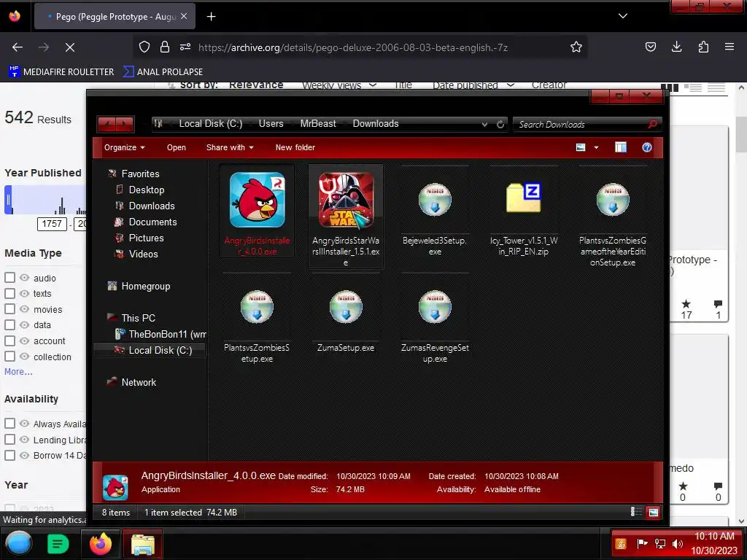Click the 1757 year input box
This screenshot has height=560, width=747.
(52, 224)
